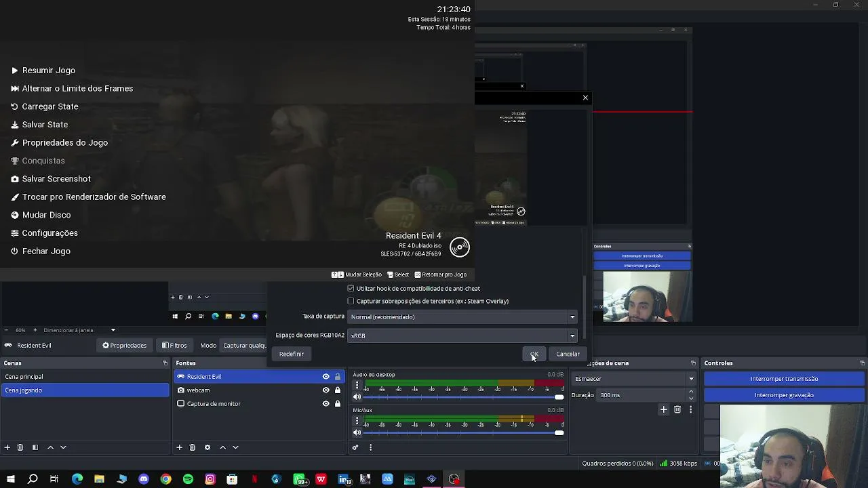Open scene filters icon in Cenas panel
The height and width of the screenshot is (488, 868).
[x=35, y=447]
